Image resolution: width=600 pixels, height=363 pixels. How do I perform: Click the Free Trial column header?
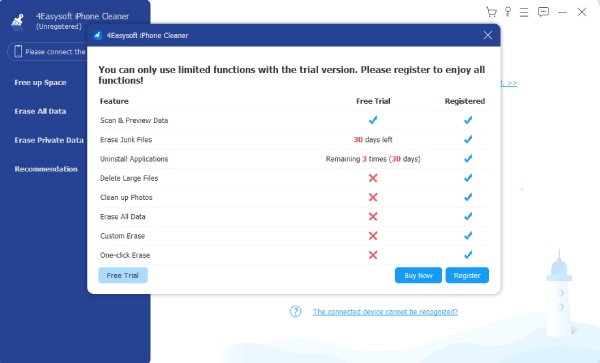coord(373,101)
